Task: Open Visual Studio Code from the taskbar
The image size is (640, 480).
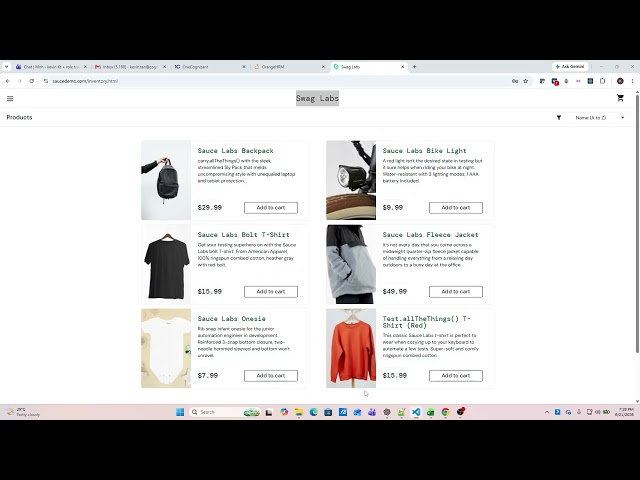Action: (x=416, y=412)
